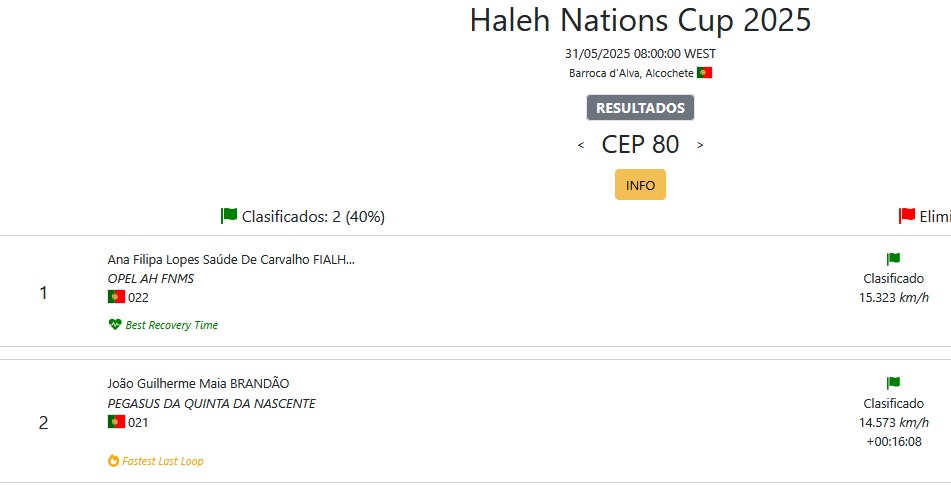Select horse OPEL AH FNMS
The height and width of the screenshot is (485, 951).
[x=151, y=278]
